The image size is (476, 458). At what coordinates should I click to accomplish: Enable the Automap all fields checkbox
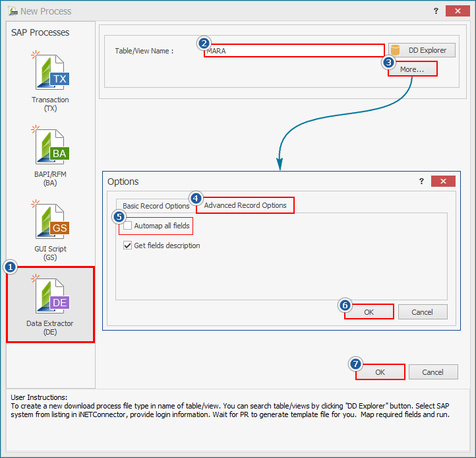(x=128, y=226)
